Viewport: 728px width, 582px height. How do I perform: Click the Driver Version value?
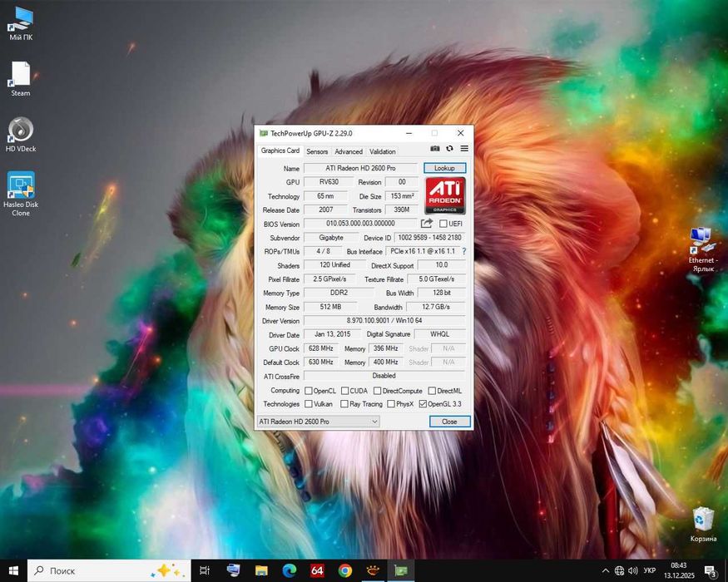coord(384,320)
